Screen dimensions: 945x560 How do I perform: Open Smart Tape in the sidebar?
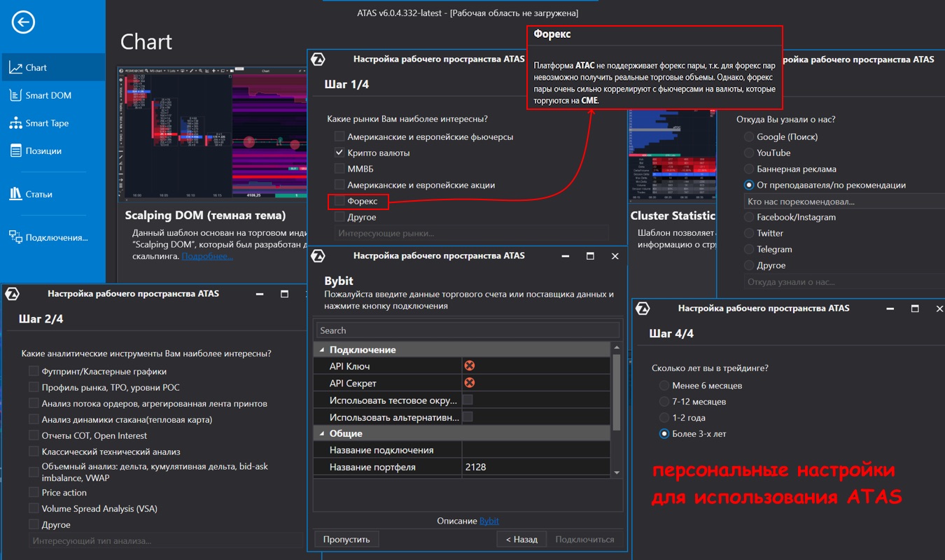click(x=52, y=123)
